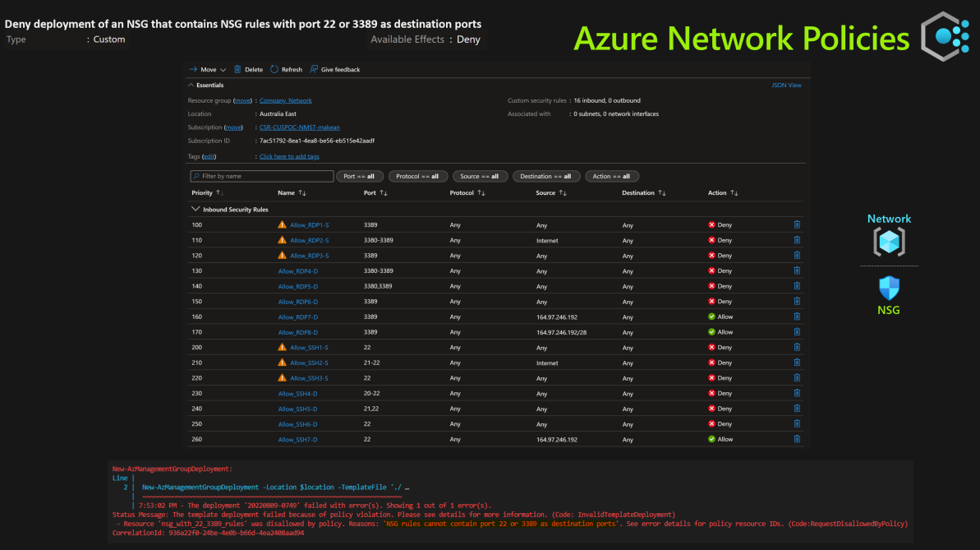Open the Company_Network resource group link
Viewport: 980px width, 550px height.
pos(286,100)
